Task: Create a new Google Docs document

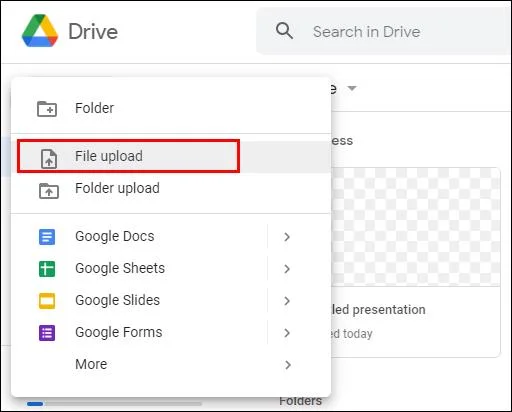Action: [x=139, y=237]
